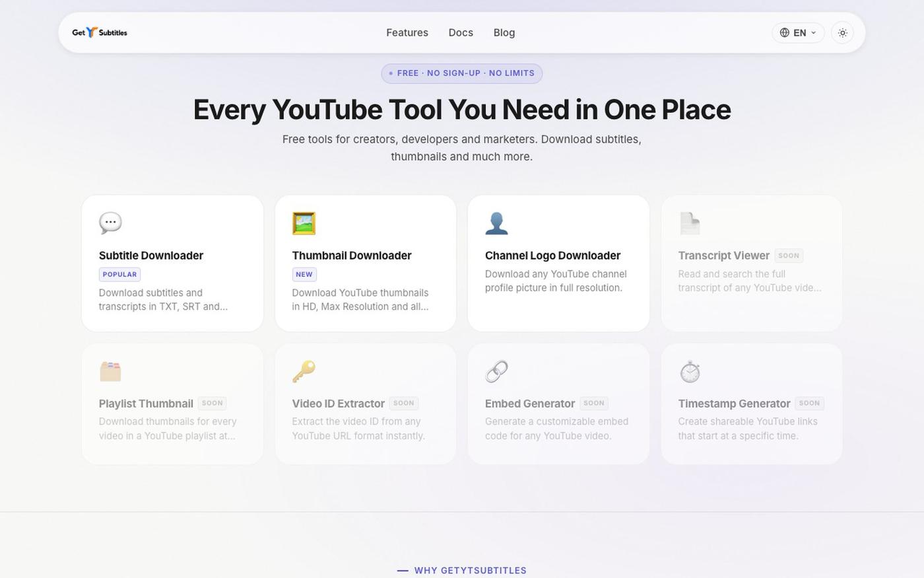The height and width of the screenshot is (578, 924).
Task: Click the NEW badge on Thumbnail Downloader
Action: click(304, 274)
